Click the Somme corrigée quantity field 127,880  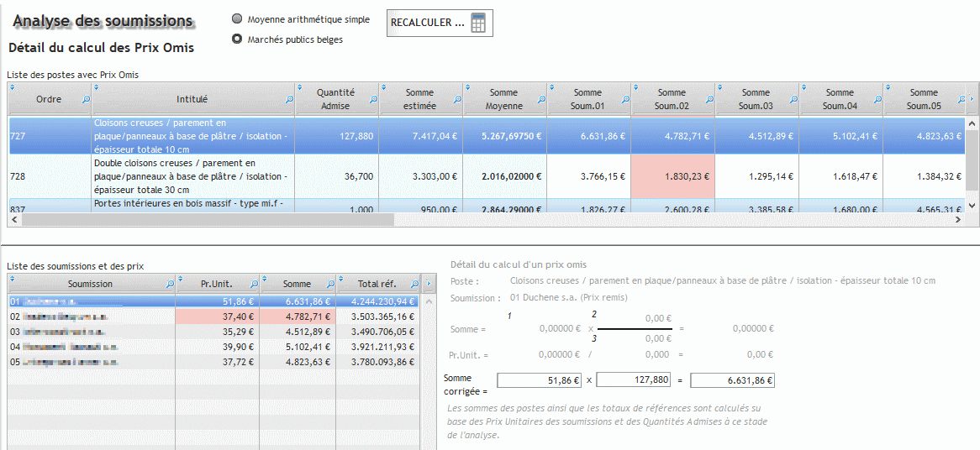pos(634,380)
